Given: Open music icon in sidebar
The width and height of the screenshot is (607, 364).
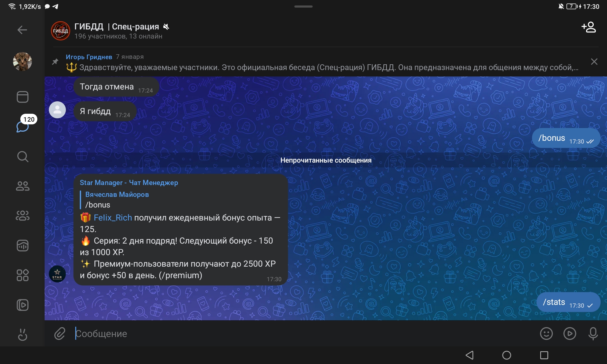Looking at the screenshot, I should (22, 245).
